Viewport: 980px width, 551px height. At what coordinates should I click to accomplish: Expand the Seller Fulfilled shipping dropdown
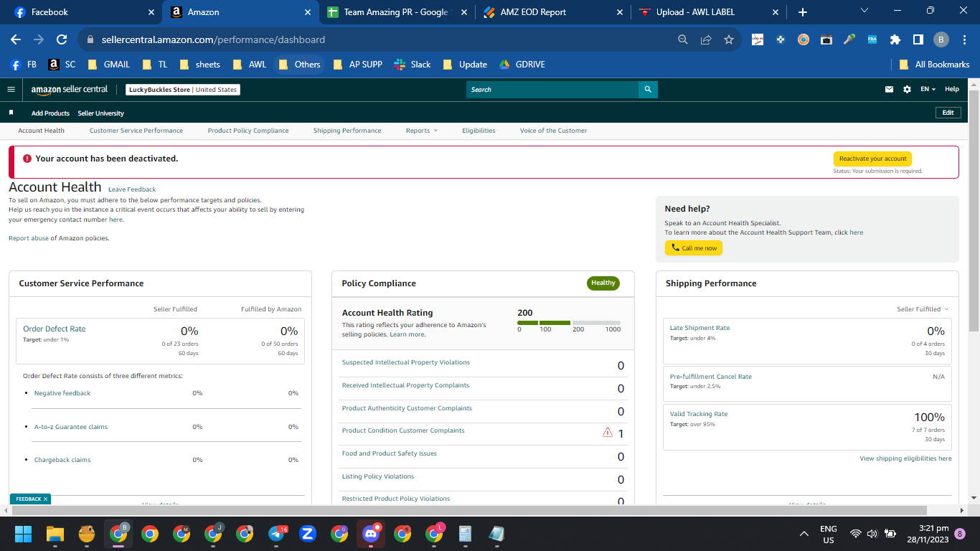(x=923, y=309)
